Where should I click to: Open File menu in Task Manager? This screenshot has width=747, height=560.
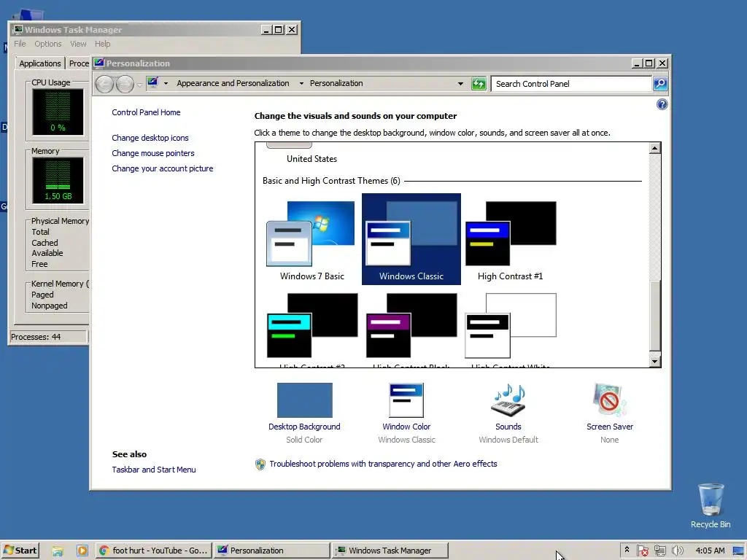click(20, 44)
